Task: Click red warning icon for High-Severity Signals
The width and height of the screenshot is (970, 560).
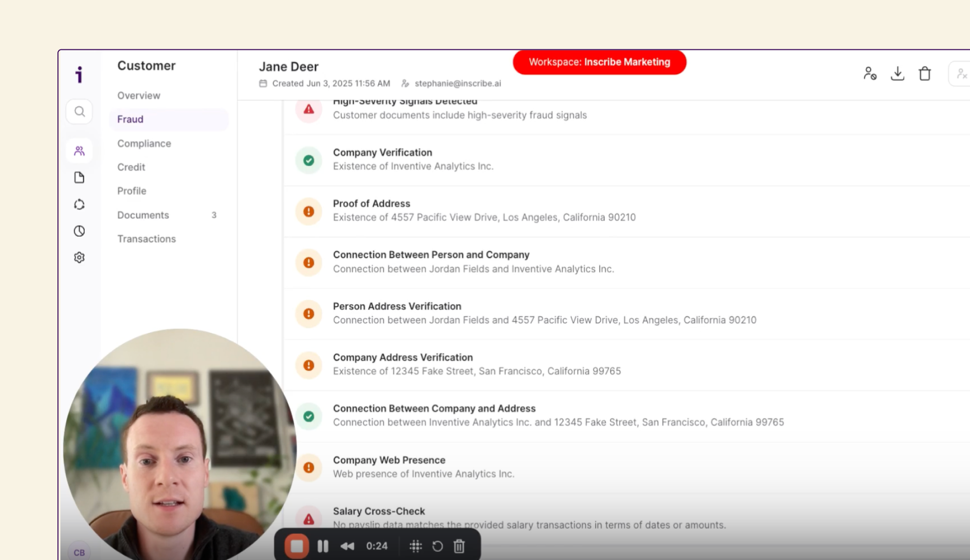Action: (309, 109)
